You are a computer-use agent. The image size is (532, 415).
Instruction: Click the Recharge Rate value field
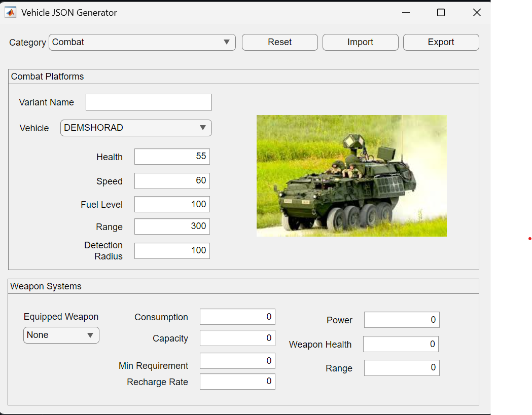pos(237,381)
